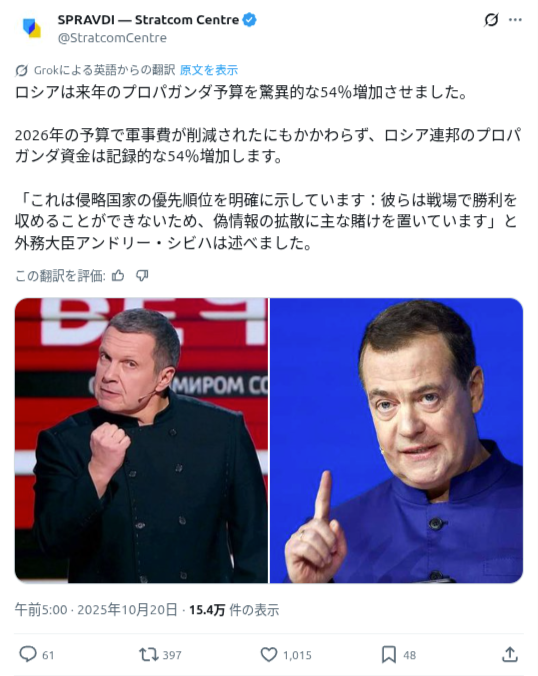Click the SPRAVDI profile avatar

(x=31, y=28)
